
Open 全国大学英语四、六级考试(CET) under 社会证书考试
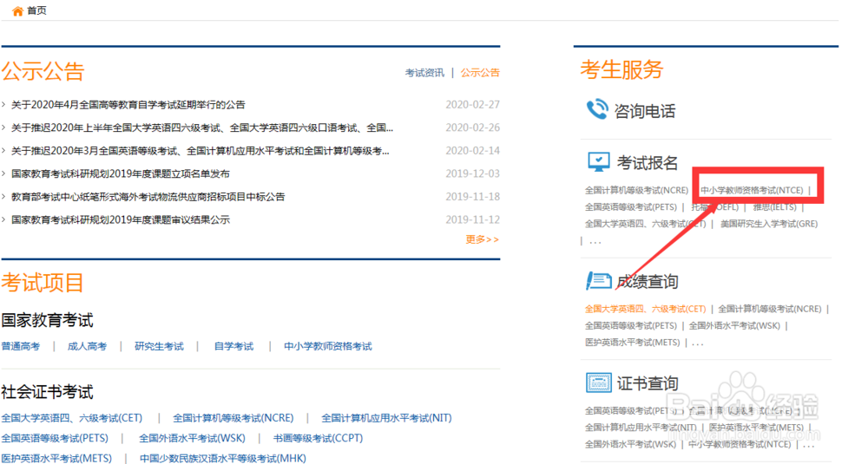(x=71, y=418)
